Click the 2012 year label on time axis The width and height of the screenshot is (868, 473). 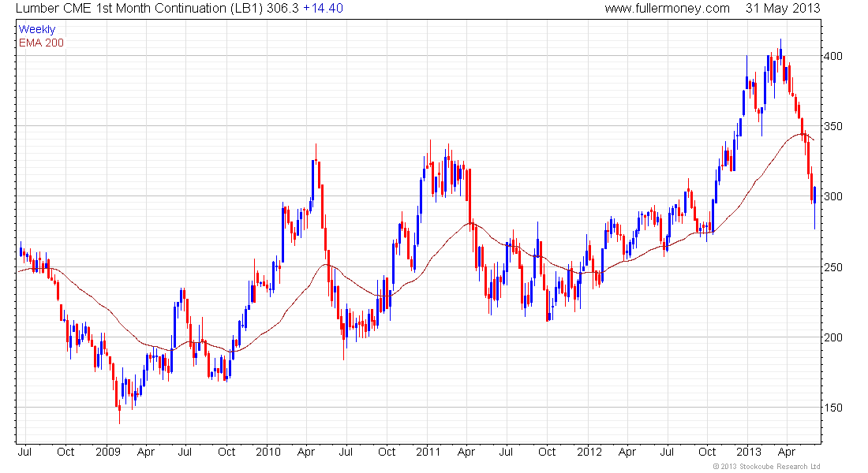[589, 452]
